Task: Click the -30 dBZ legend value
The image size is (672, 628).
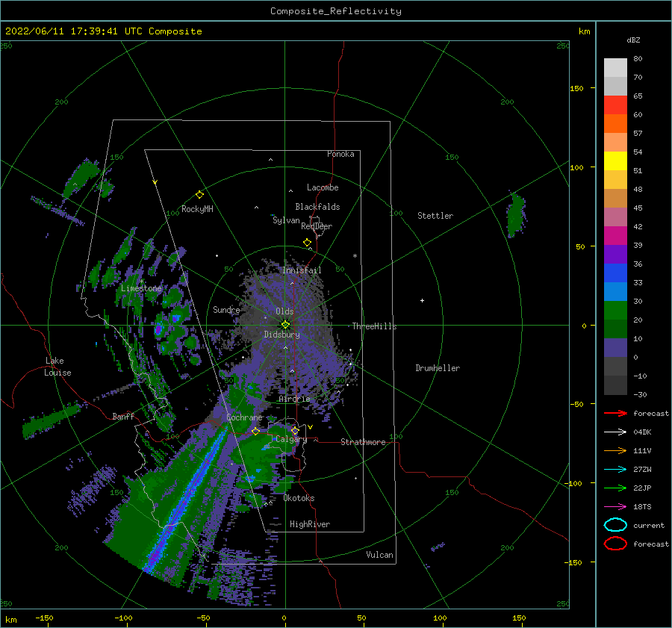Action: (x=640, y=394)
